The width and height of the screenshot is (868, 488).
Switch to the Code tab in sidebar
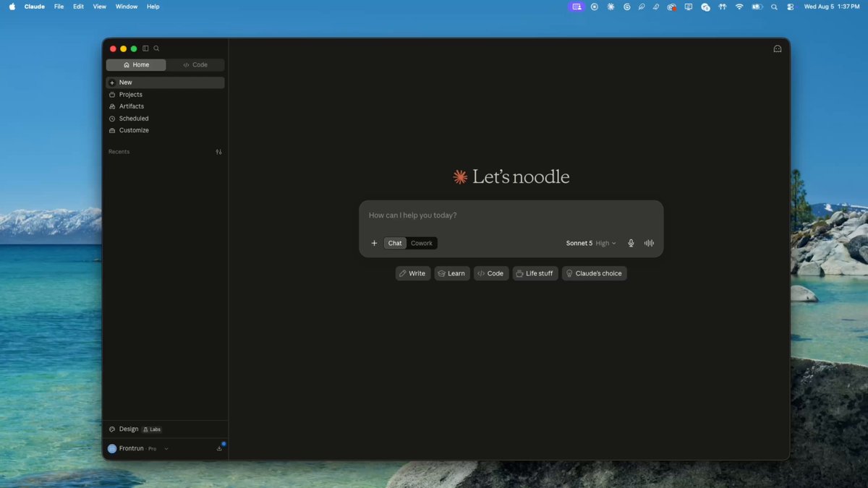[x=195, y=65]
